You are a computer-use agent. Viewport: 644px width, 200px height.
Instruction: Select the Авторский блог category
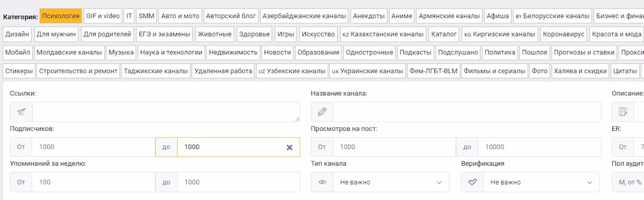(231, 16)
